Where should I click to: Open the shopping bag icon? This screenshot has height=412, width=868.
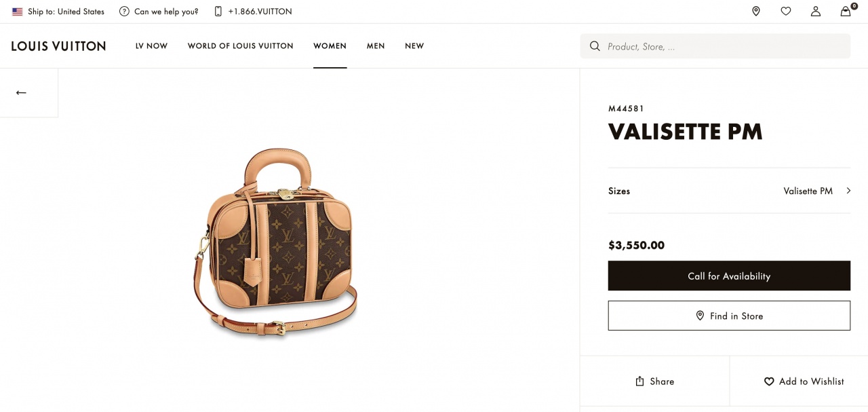click(846, 11)
